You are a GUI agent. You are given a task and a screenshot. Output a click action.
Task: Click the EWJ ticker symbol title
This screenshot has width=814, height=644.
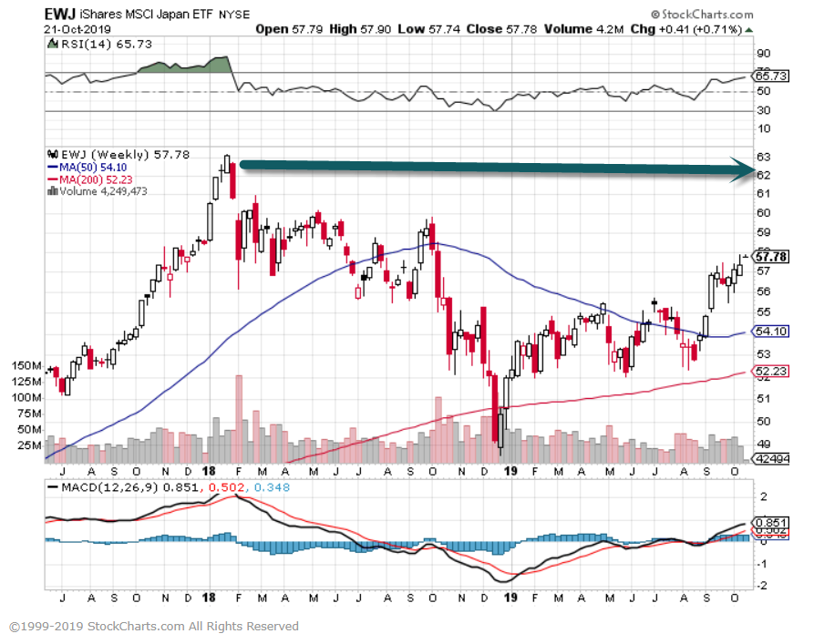pos(60,14)
